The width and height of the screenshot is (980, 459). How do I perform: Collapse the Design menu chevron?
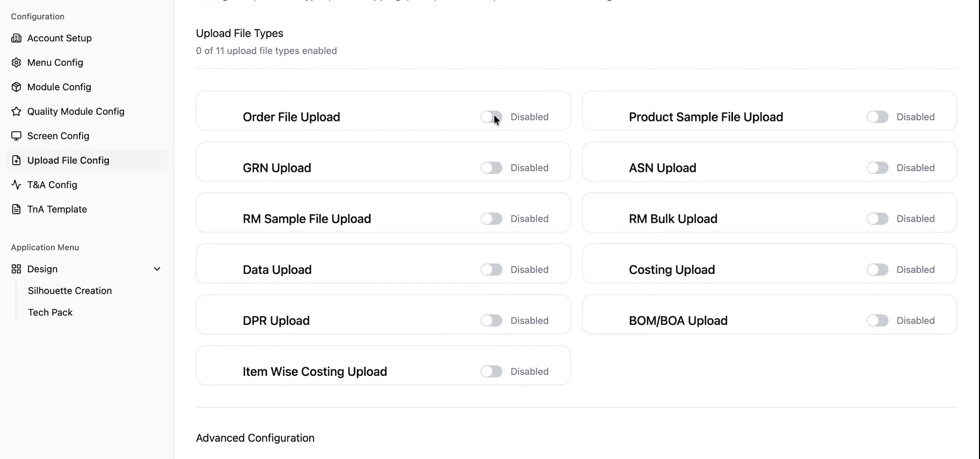157,269
